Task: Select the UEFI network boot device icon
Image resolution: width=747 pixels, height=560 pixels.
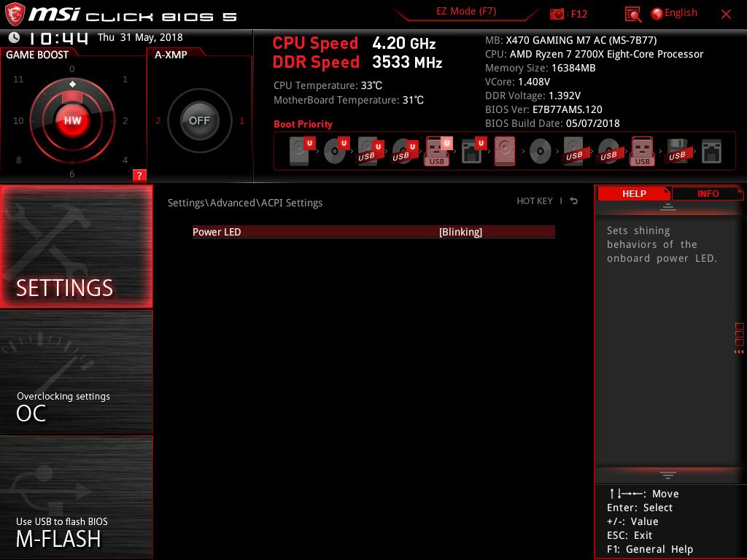Action: pos(473,150)
